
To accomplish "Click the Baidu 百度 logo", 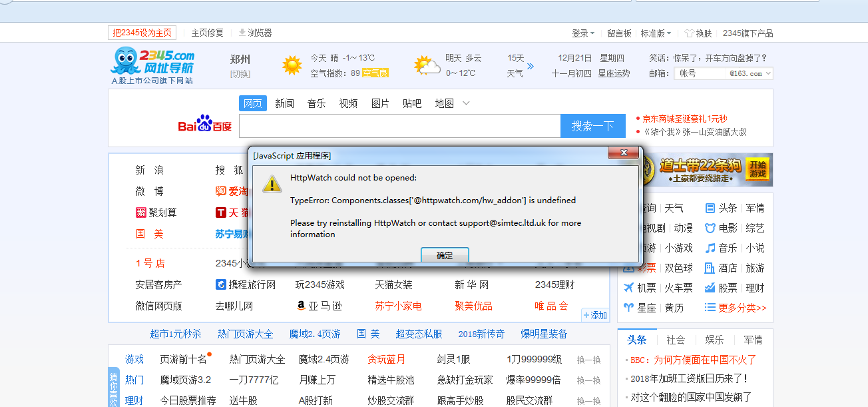I will click(204, 125).
